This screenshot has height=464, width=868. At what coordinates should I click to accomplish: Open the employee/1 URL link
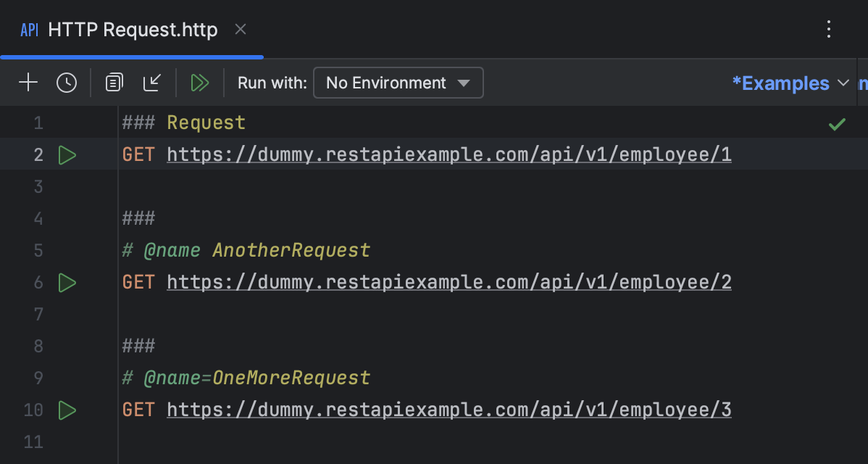448,154
